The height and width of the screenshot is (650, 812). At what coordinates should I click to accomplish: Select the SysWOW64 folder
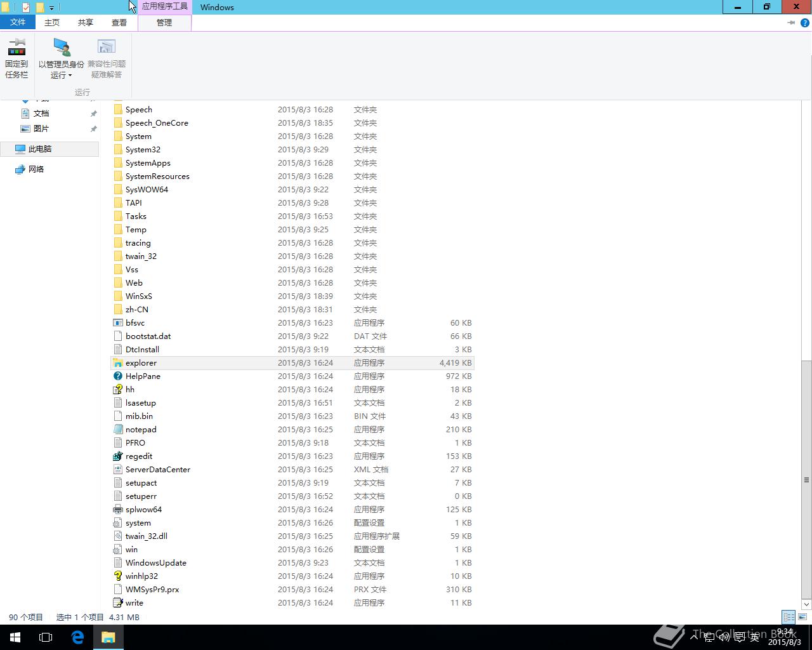point(292,189)
